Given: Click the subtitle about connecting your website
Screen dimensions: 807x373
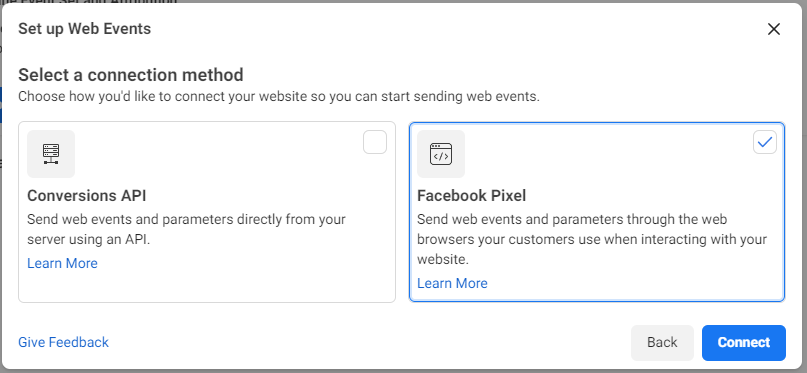Looking at the screenshot, I should [x=279, y=97].
